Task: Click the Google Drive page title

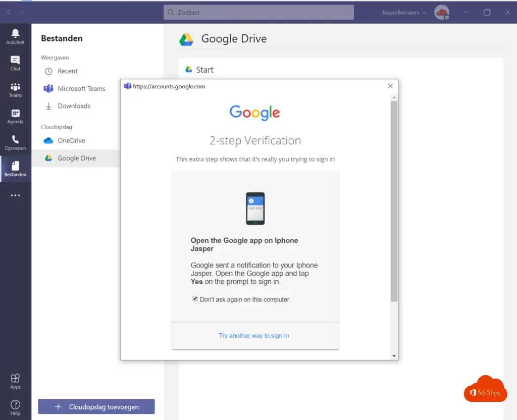Action: [234, 38]
